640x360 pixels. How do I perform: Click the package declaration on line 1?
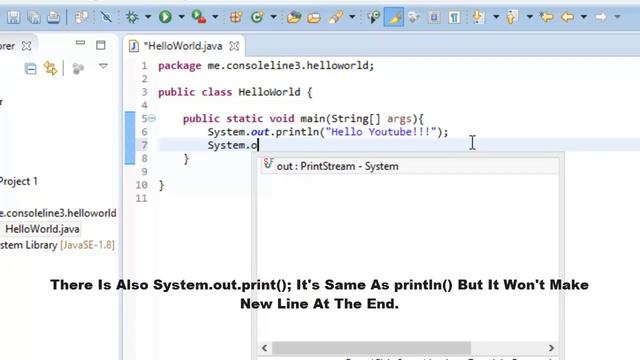click(266, 66)
